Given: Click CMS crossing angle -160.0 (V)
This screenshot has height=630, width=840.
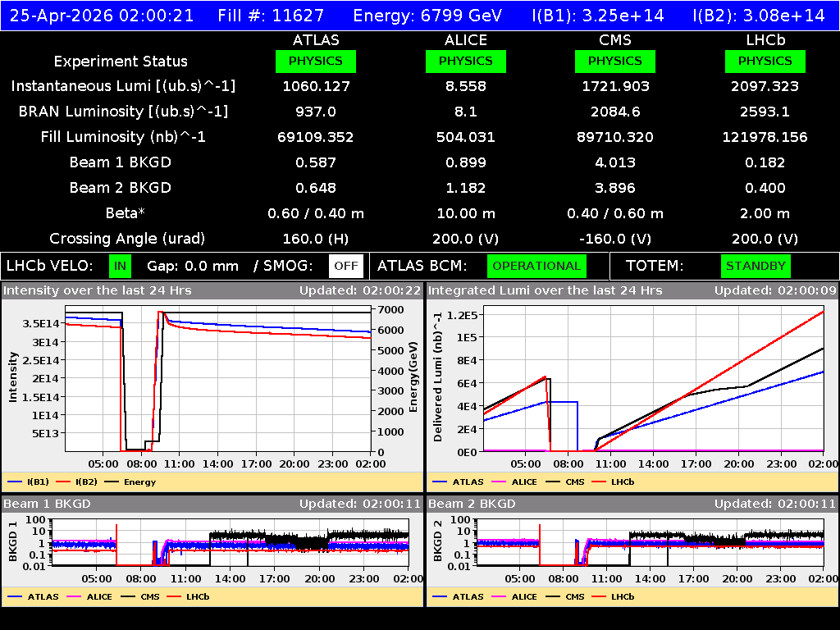Looking at the screenshot, I should pos(615,239).
